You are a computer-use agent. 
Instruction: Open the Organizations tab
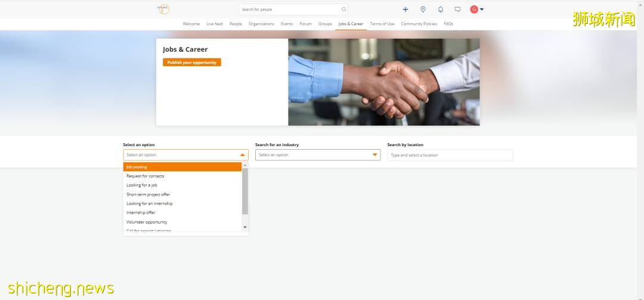[x=261, y=24]
